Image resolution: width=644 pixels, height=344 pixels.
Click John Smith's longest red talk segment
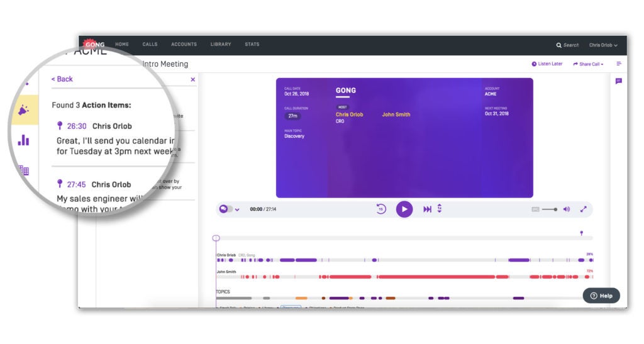[x=436, y=277]
